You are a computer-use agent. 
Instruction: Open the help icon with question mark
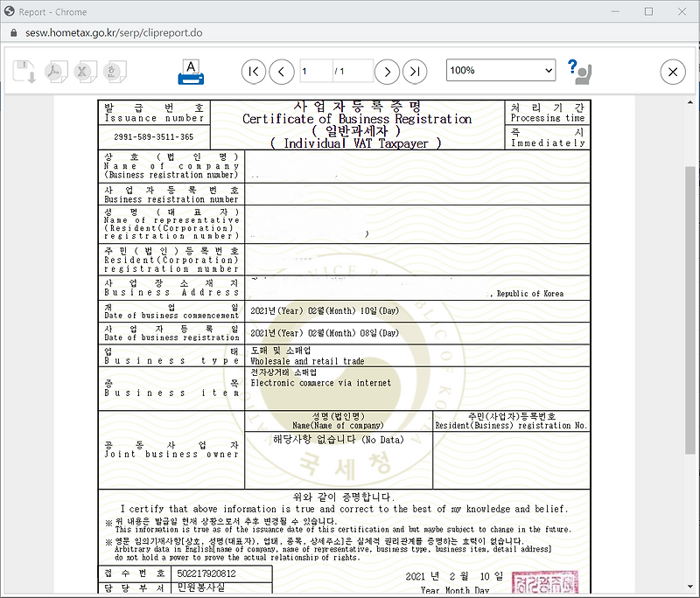579,72
